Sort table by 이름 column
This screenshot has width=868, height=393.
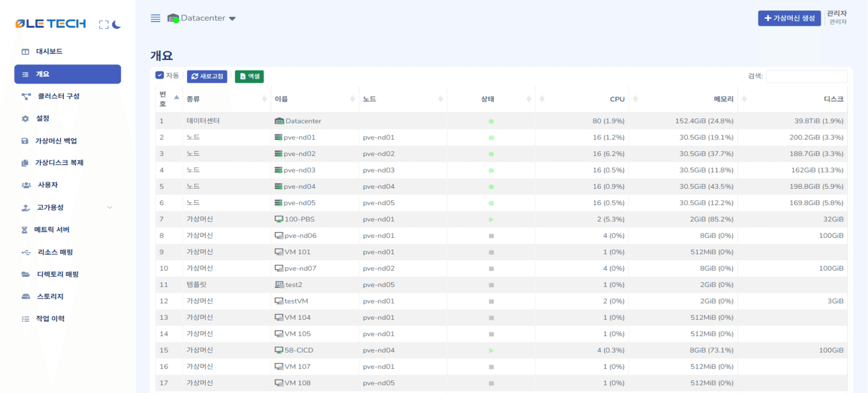[x=315, y=99]
